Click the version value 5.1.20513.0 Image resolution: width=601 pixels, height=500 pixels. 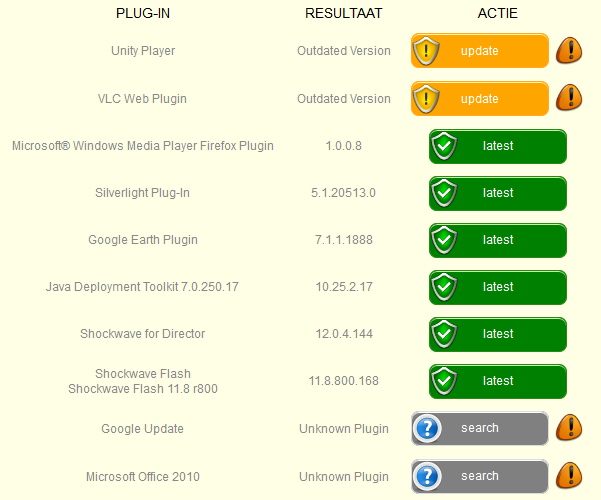coord(343,193)
